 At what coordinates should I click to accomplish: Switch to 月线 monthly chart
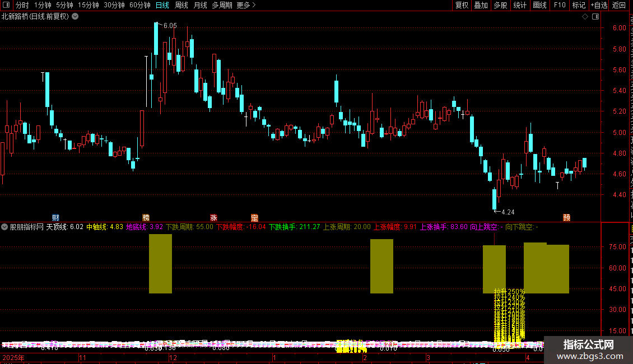coord(200,5)
